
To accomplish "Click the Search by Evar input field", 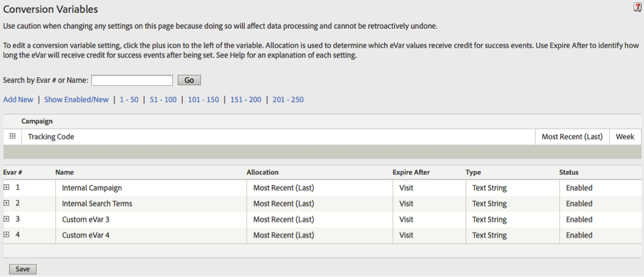I will (132, 80).
